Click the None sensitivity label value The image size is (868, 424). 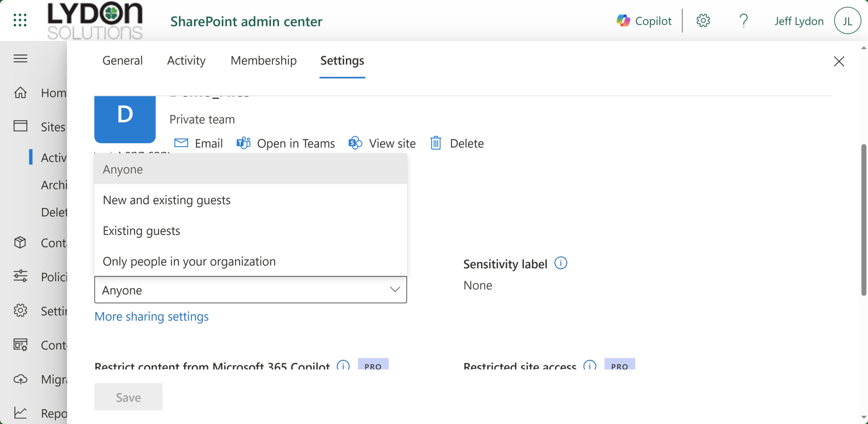(x=478, y=285)
